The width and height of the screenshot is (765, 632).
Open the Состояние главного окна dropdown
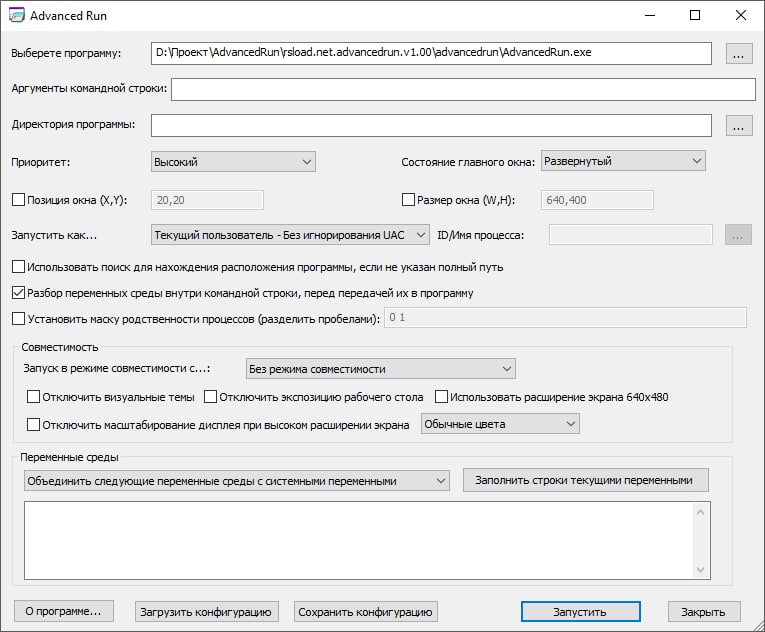[623, 161]
